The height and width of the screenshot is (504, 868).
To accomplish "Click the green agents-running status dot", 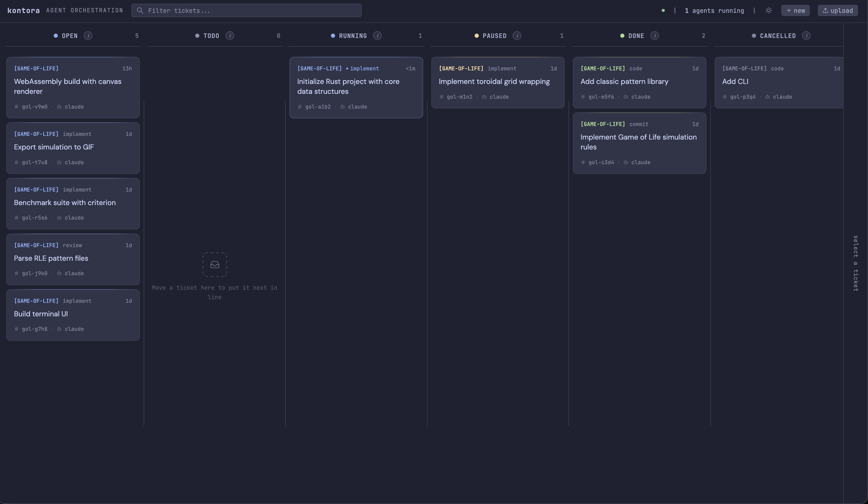I will coord(663,11).
